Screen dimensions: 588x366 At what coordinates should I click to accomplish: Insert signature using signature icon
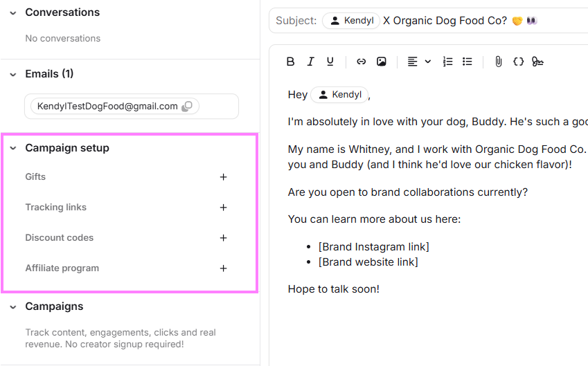point(537,62)
